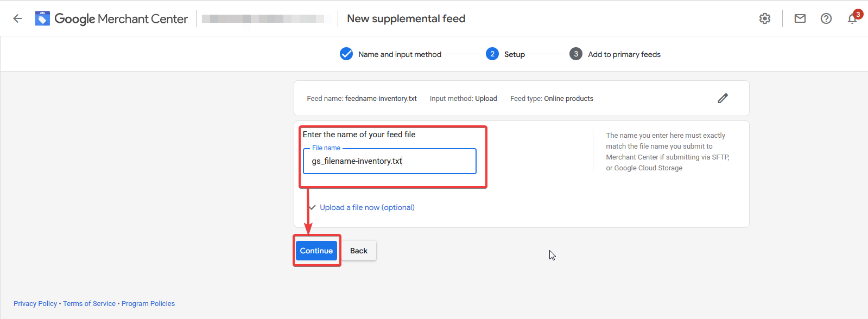Screen dimensions: 868x319
Task: Open the mail messages icon
Action: (x=800, y=18)
